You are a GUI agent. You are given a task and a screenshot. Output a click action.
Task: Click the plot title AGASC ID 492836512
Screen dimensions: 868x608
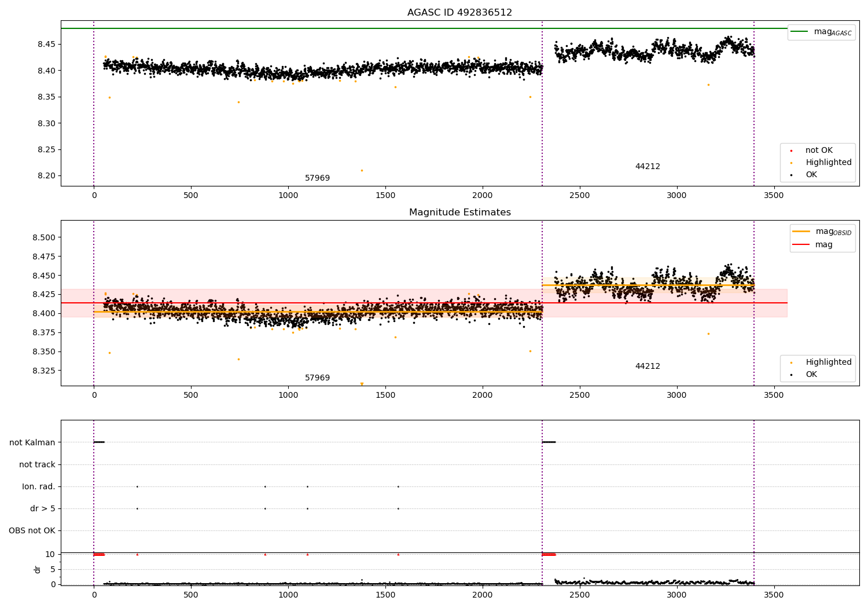459,13
